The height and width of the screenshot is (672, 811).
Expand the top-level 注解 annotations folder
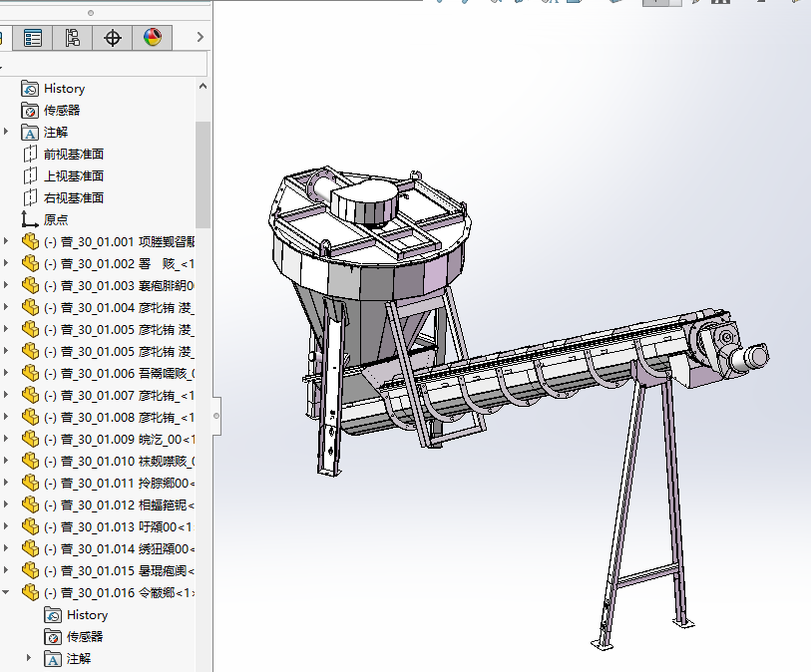[6, 132]
